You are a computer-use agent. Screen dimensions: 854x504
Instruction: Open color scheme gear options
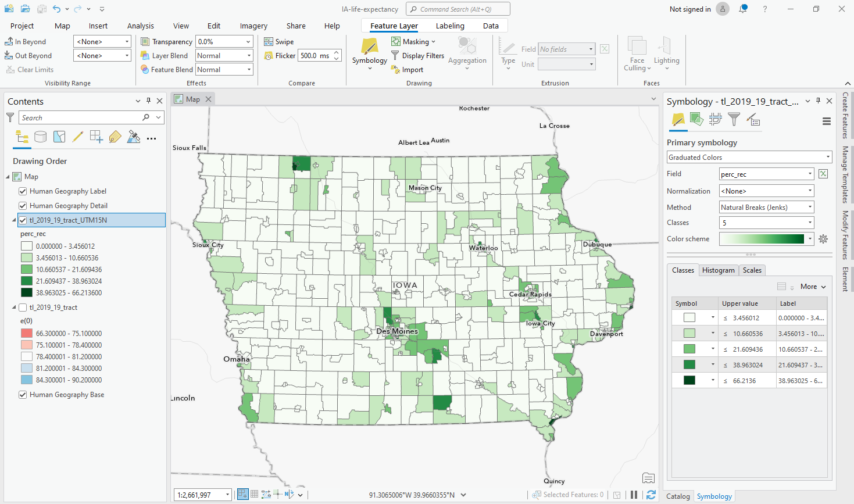pyautogui.click(x=823, y=239)
